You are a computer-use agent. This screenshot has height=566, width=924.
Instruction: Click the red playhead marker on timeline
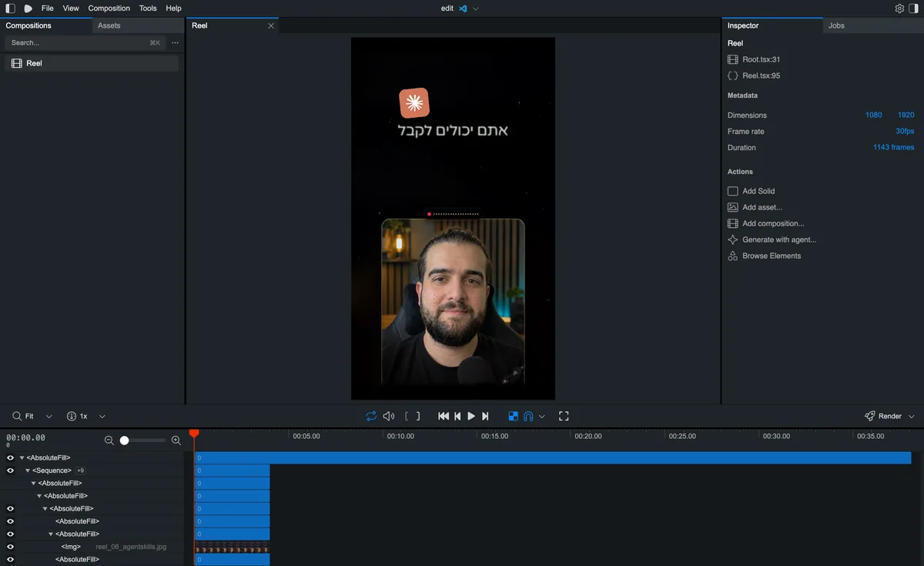coord(194,434)
